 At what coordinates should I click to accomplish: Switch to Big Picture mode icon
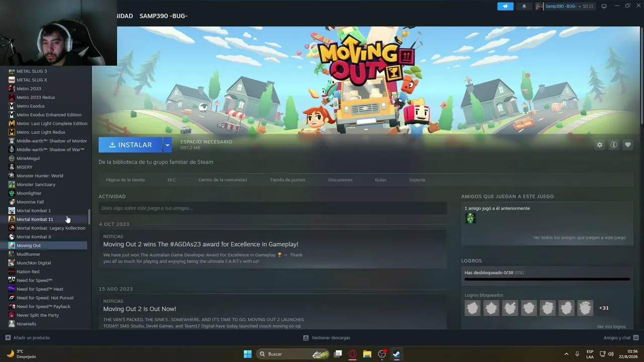tap(604, 6)
